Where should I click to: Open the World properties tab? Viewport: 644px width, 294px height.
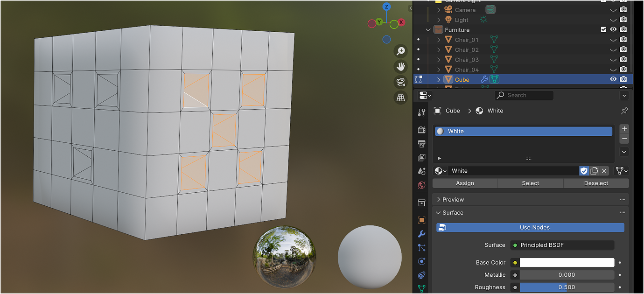(x=422, y=185)
